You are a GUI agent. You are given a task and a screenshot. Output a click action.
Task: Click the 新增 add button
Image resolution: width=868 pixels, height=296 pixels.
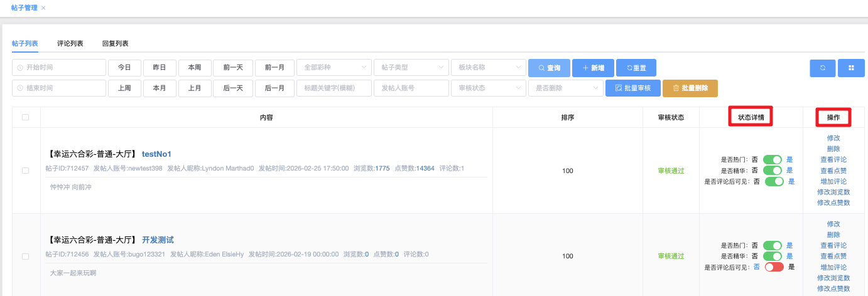(x=593, y=68)
